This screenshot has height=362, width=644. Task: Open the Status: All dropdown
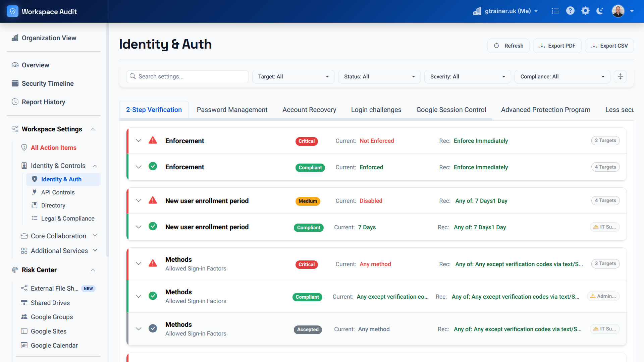click(x=379, y=76)
